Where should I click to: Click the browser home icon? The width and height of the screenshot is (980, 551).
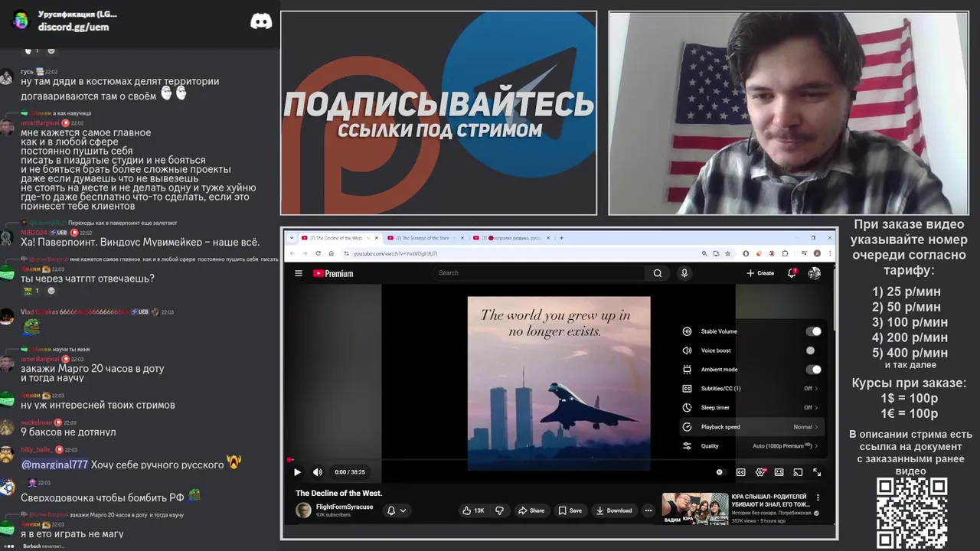click(x=331, y=253)
